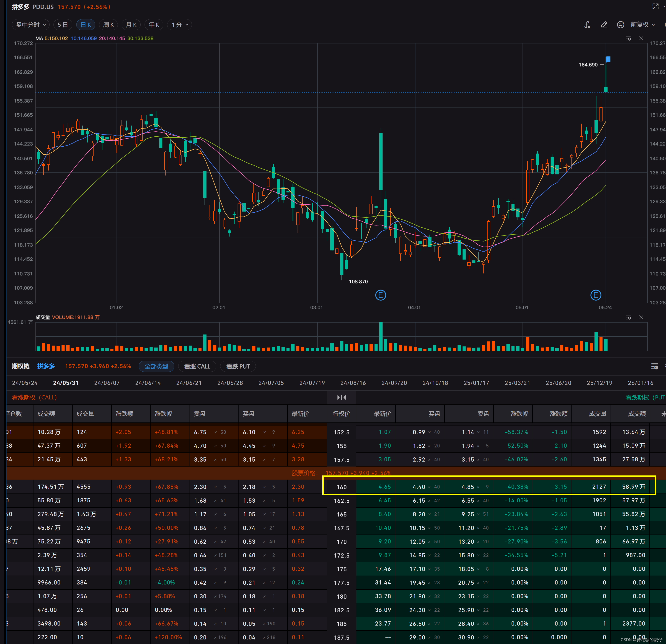Select expiry date 24/07/05

tap(271, 383)
